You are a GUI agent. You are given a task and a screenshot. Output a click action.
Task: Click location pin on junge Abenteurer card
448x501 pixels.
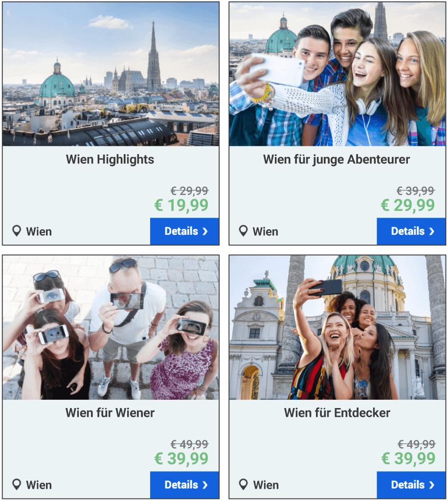click(x=243, y=231)
